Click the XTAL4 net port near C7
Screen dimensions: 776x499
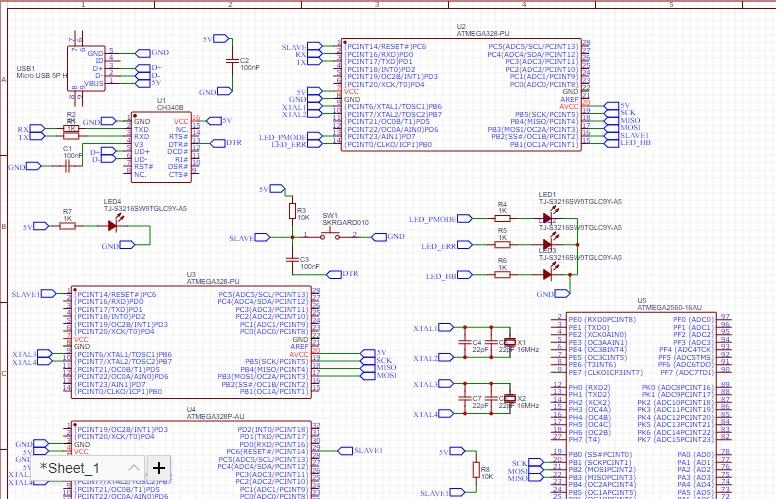coord(446,413)
